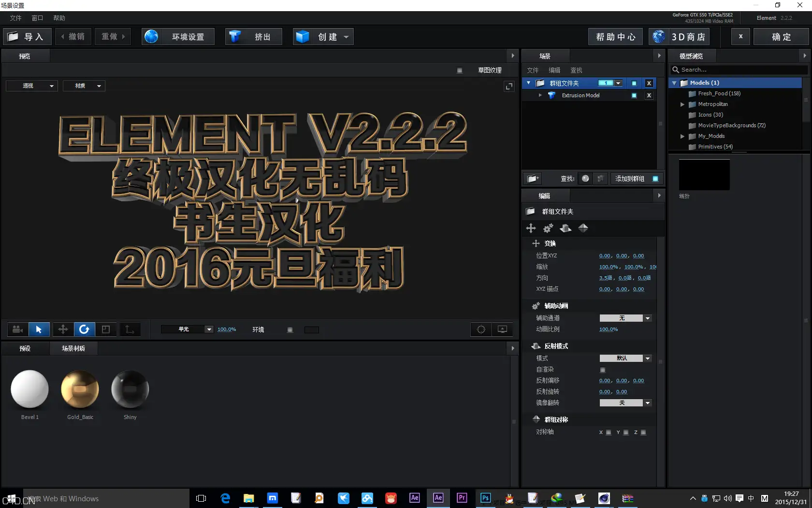Collapse the 群组文件夹 group tree
Image resolution: width=812 pixels, height=508 pixels.
pyautogui.click(x=529, y=83)
